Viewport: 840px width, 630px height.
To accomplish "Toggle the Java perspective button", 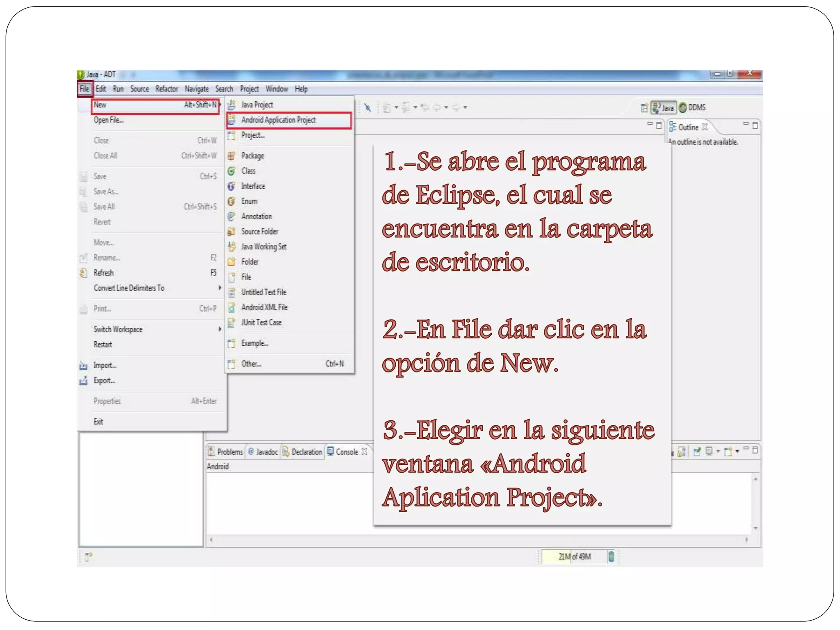I will [664, 107].
